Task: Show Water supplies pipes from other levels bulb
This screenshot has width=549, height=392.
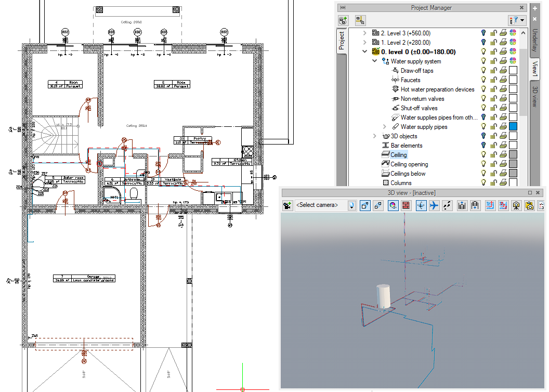Action: [x=483, y=117]
